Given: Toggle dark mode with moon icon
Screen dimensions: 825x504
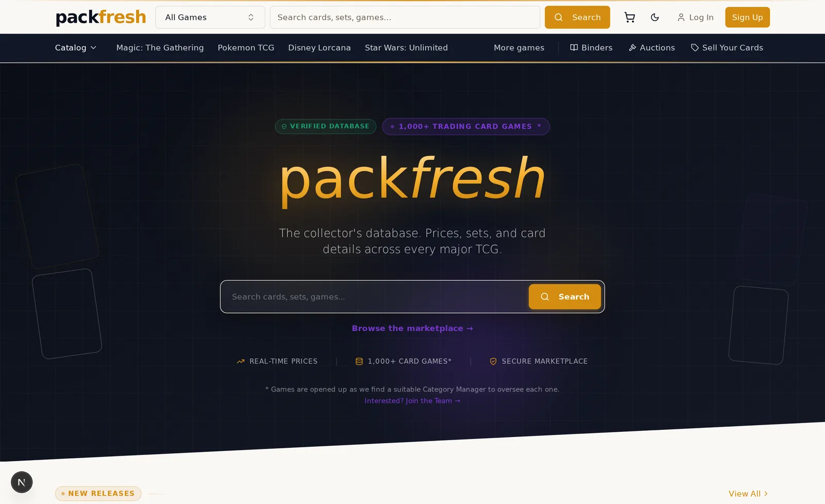Looking at the screenshot, I should [655, 18].
